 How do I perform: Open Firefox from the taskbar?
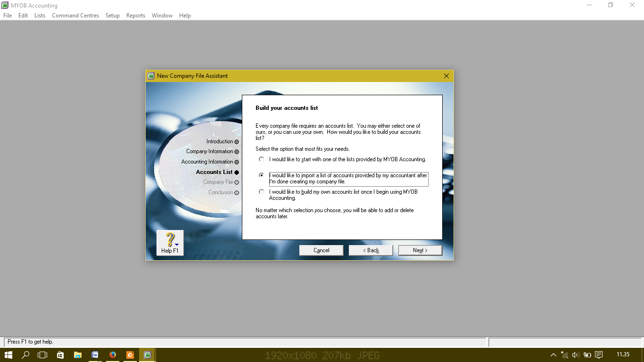point(113,355)
